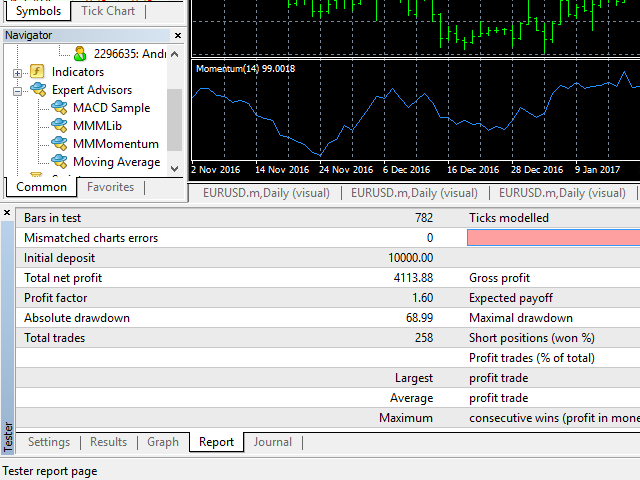Open the Tester Settings tab

[49, 442]
